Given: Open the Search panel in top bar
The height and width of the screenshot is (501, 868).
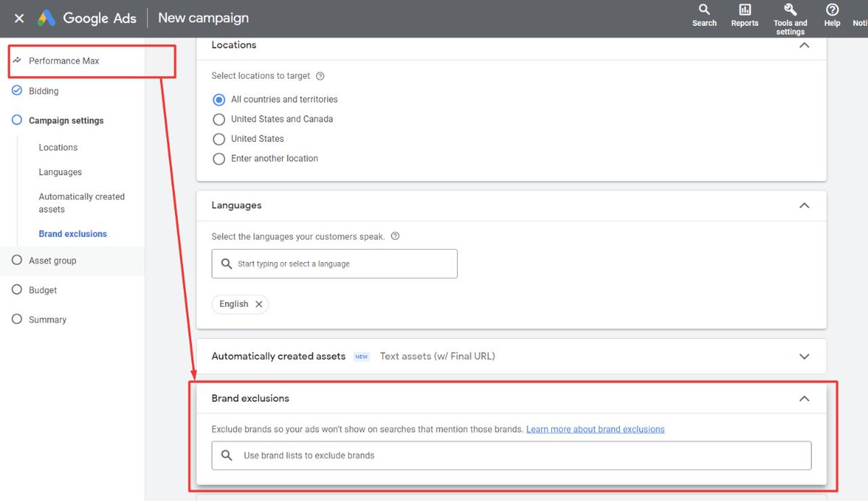Looking at the screenshot, I should (704, 14).
